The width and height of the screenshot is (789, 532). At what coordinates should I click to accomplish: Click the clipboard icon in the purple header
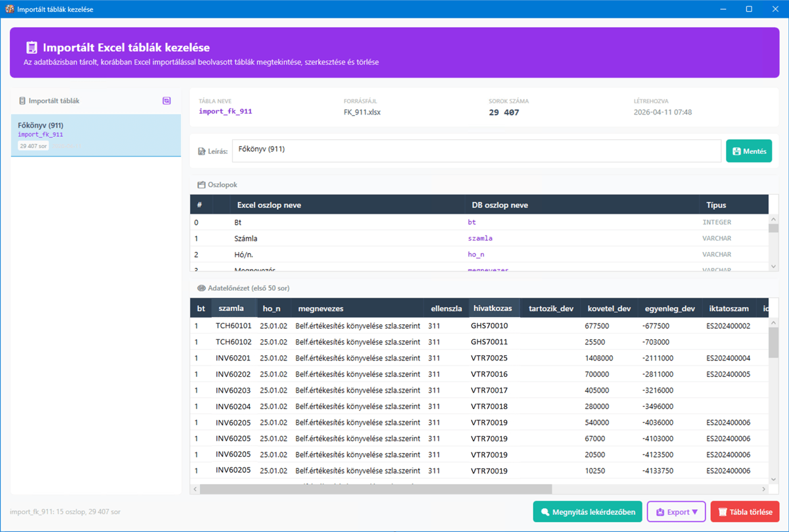coord(32,47)
